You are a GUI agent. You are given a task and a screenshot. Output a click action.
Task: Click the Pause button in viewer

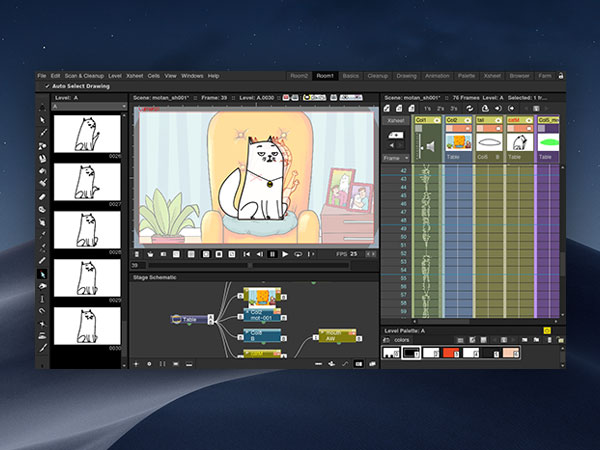coord(272,255)
